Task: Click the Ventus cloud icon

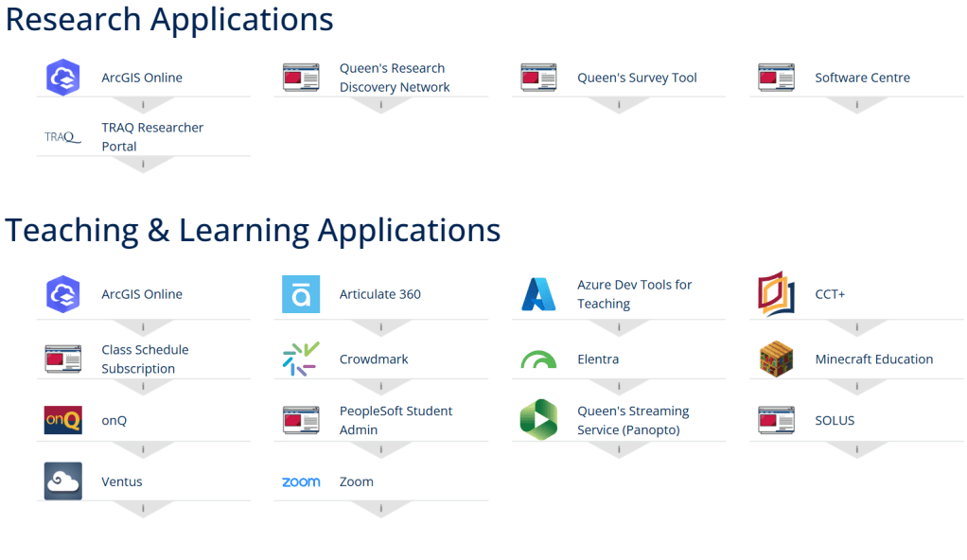Action: pyautogui.click(x=63, y=481)
